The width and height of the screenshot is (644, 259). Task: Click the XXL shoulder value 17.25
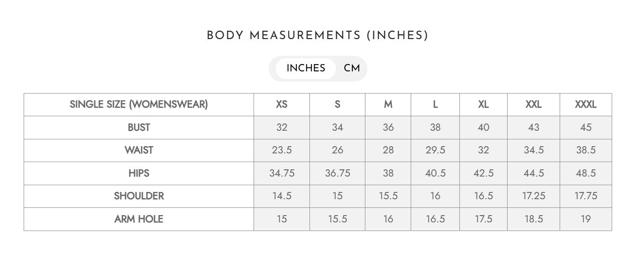[534, 196]
